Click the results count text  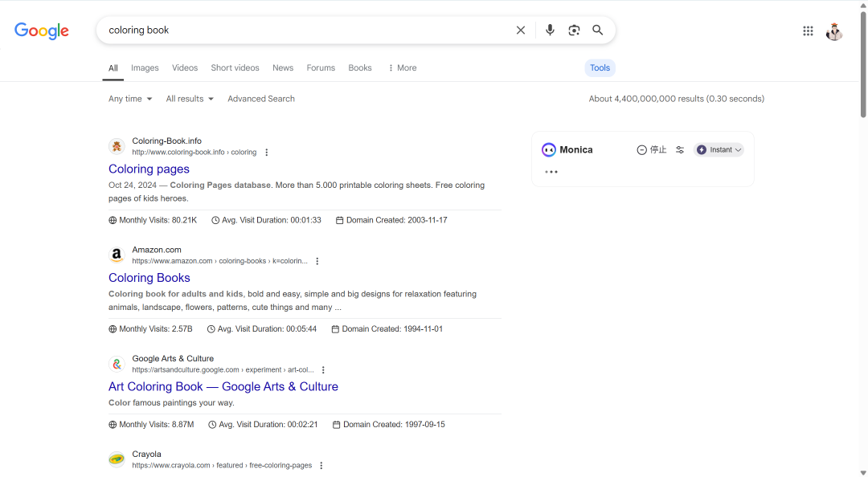pyautogui.click(x=677, y=99)
